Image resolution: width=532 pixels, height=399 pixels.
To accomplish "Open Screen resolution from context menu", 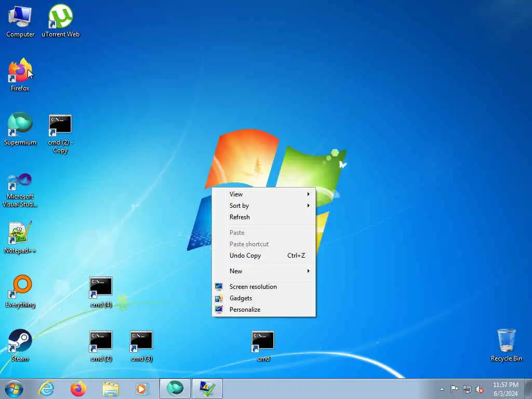I will coord(263,287).
